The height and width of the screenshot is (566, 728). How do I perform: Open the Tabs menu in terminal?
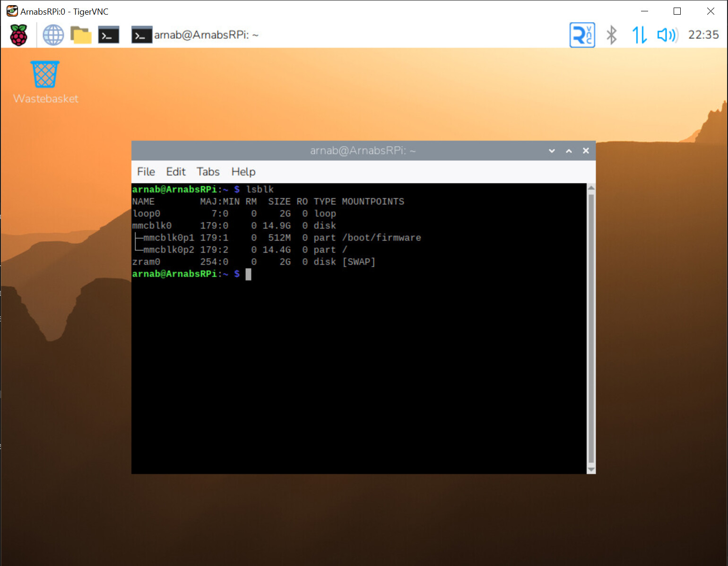tap(208, 172)
